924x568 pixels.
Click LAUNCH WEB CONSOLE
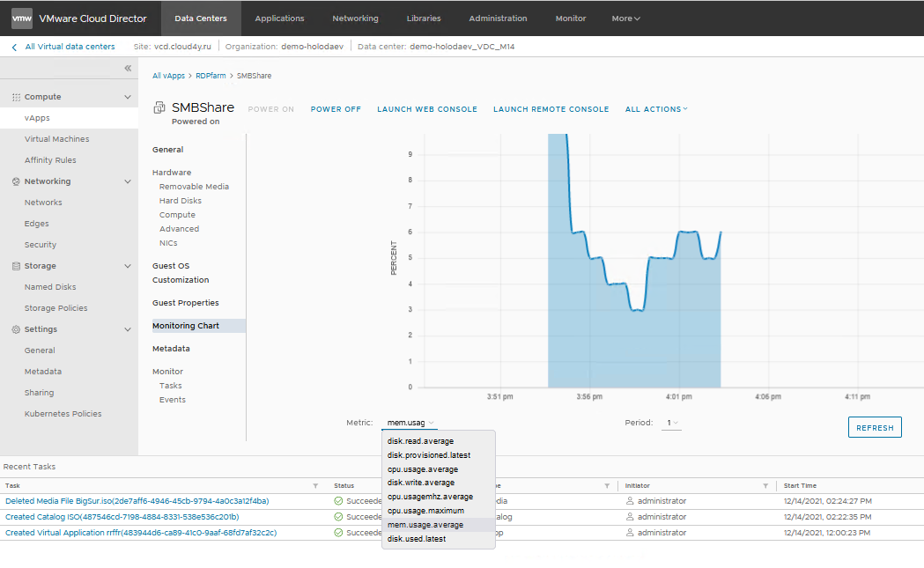coord(427,109)
